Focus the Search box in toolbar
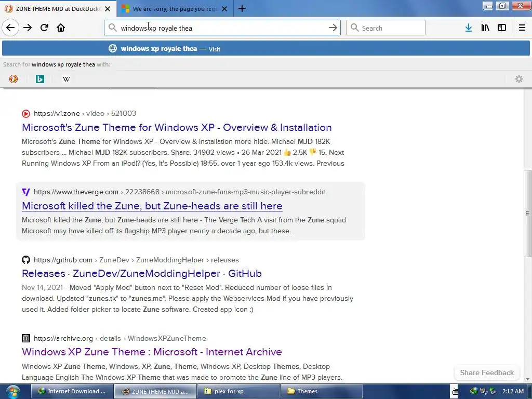The height and width of the screenshot is (399, 532). 386,28
